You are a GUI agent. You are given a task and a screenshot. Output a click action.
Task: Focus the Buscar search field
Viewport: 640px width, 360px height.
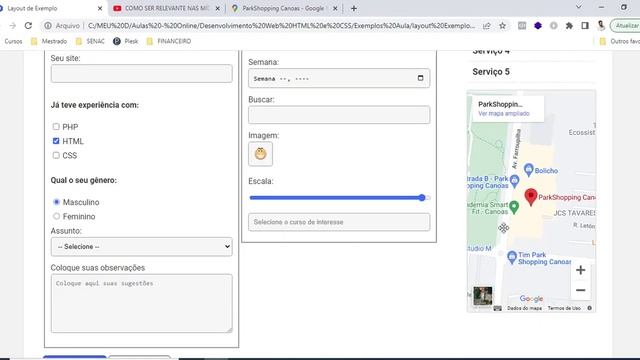pos(339,115)
